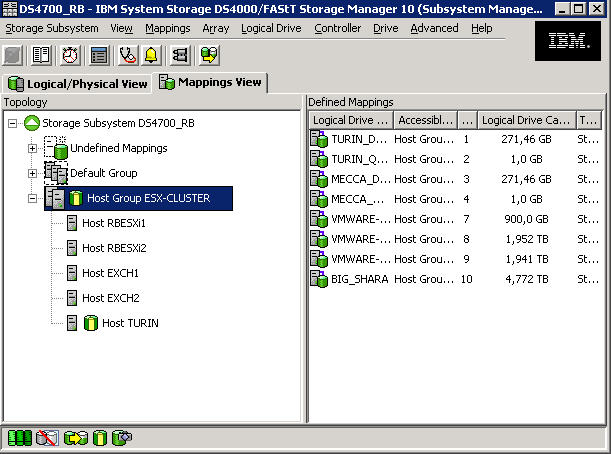
Task: Select Host TURIN in the topology tree
Action: 129,323
